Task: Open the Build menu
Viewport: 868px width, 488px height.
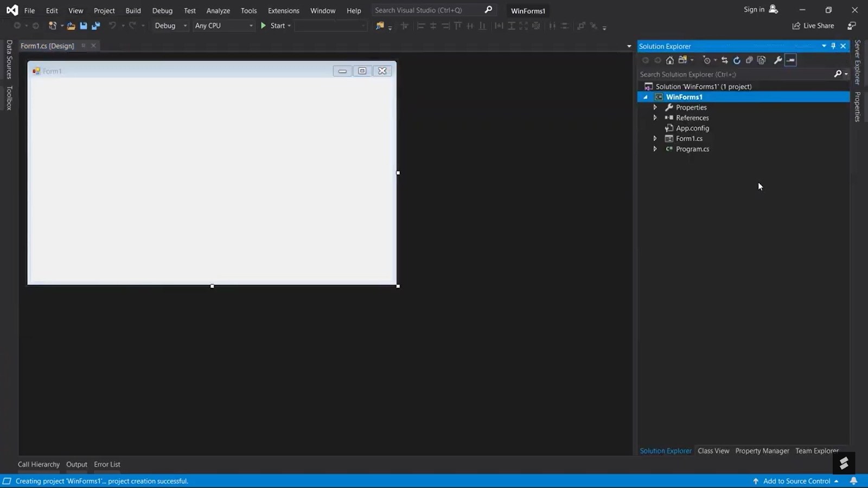Action: coord(133,10)
